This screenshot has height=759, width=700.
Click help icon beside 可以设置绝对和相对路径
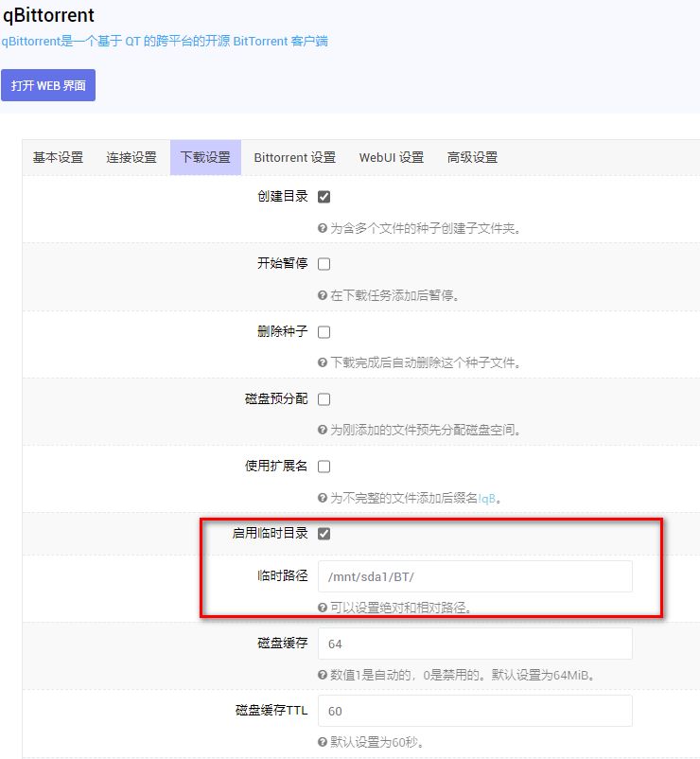tap(323, 608)
